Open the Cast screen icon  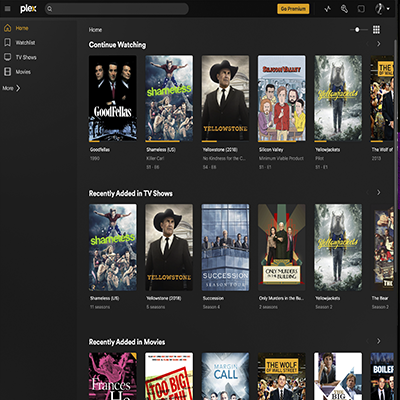click(x=361, y=9)
